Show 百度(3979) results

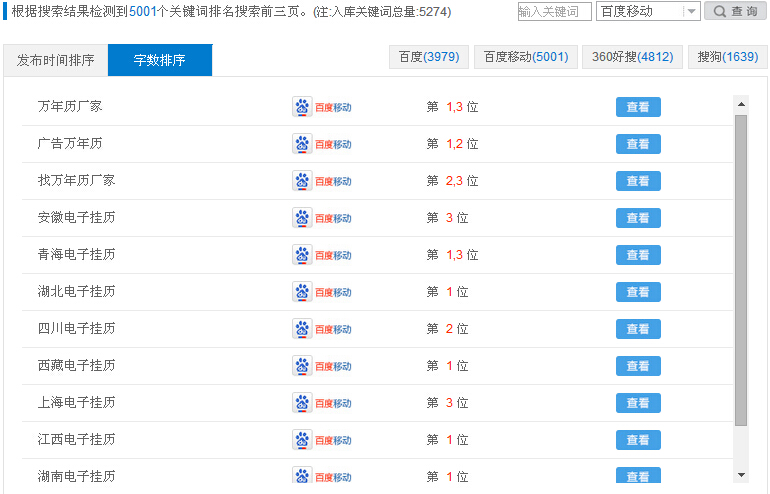[x=429, y=57]
